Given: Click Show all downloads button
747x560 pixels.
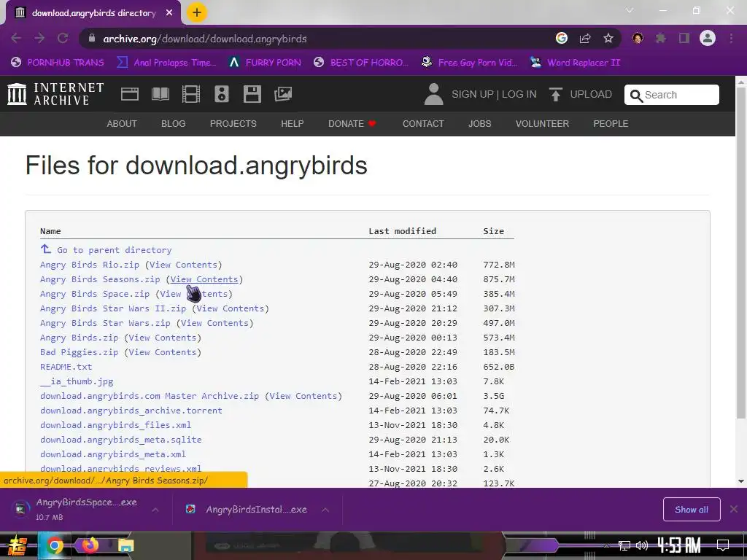Looking at the screenshot, I should (x=692, y=510).
